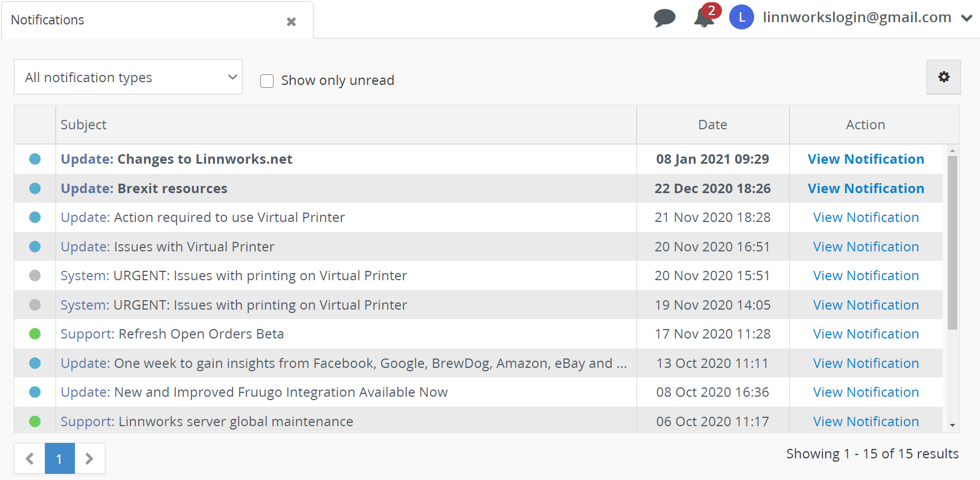Image resolution: width=980 pixels, height=480 pixels.
Task: Go to previous results page
Action: 29,458
